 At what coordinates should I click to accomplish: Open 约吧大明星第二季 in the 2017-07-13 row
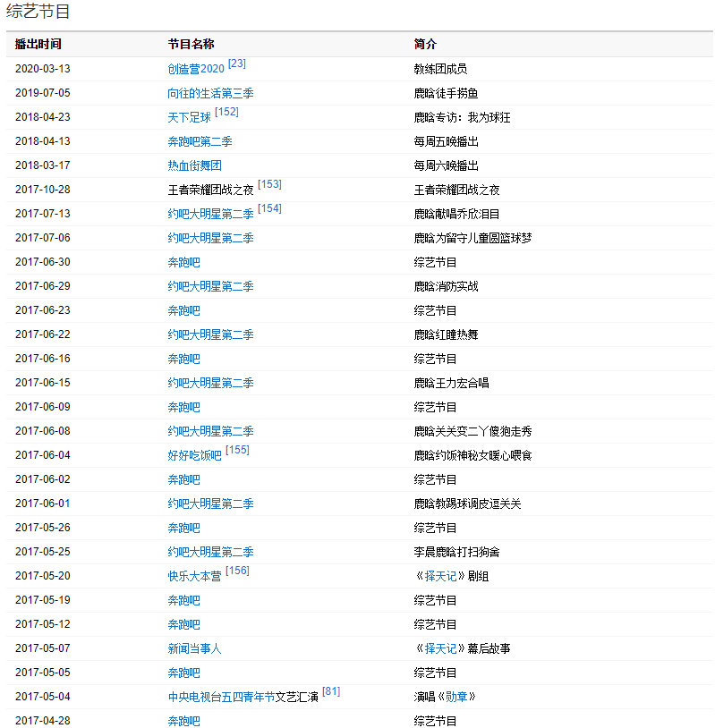point(210,214)
